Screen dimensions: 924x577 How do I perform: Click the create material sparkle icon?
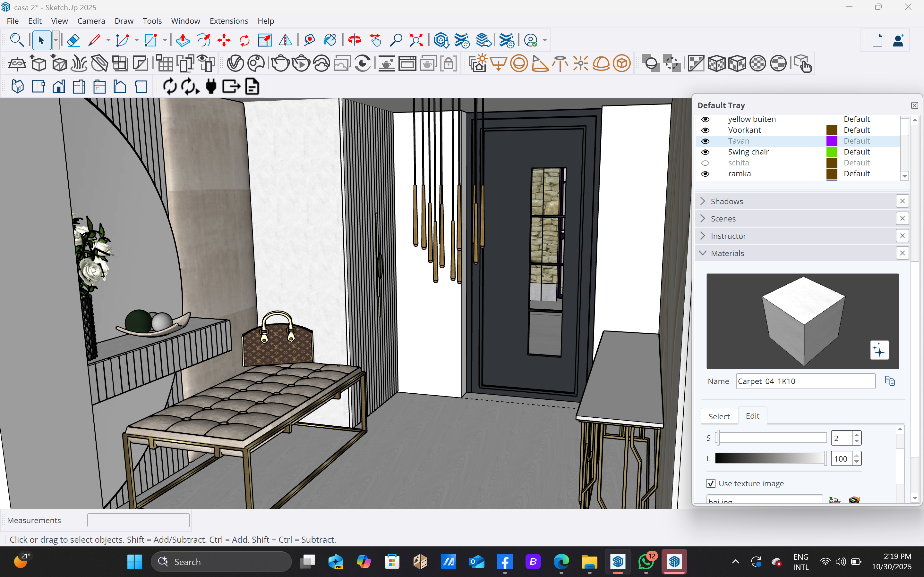(x=879, y=350)
